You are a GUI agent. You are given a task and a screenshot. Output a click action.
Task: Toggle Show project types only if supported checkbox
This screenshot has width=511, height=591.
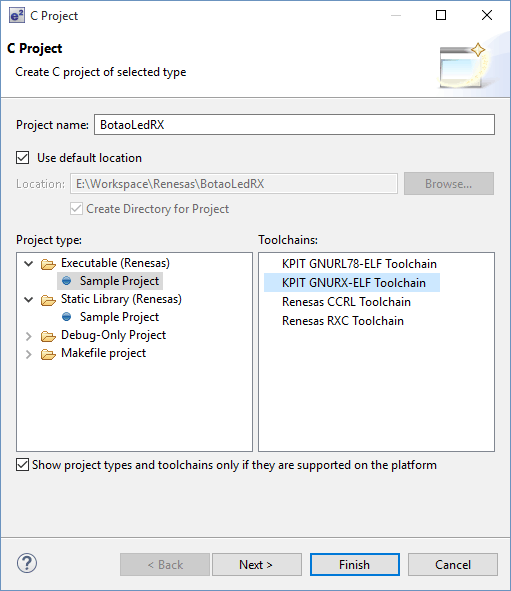tap(23, 465)
